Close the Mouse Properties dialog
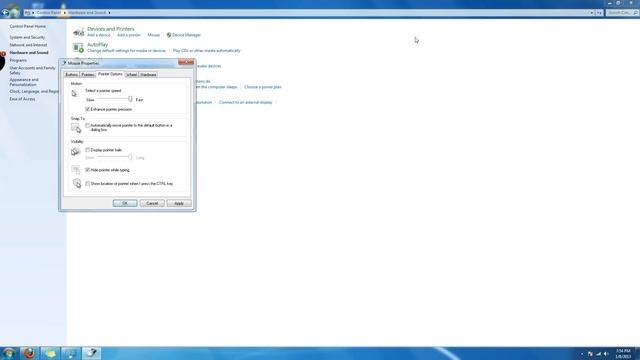640x360 pixels. click(186, 62)
